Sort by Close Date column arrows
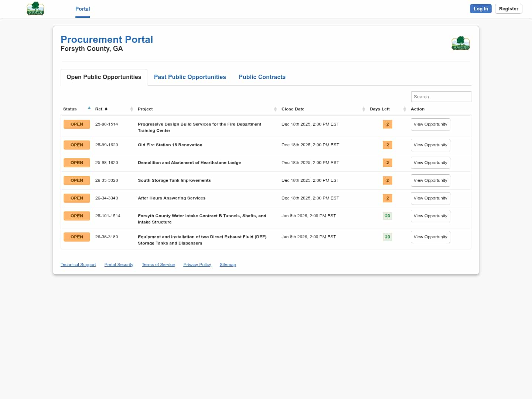 point(364,109)
